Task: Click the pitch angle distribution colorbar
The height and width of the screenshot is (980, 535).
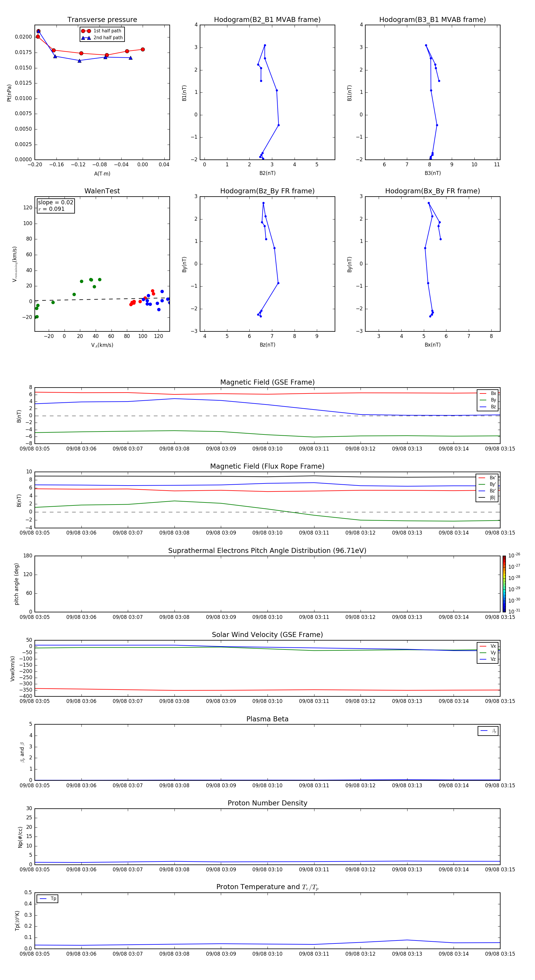Action: point(504,584)
